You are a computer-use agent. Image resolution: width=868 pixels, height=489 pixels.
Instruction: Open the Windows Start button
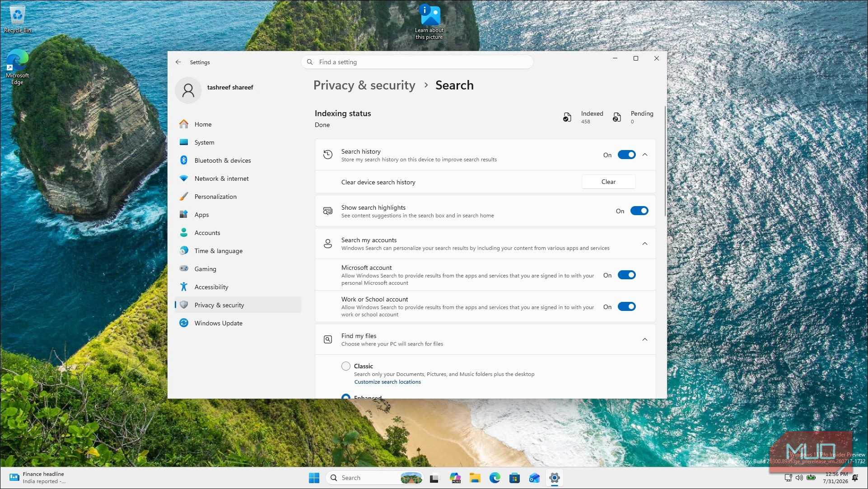click(x=314, y=478)
